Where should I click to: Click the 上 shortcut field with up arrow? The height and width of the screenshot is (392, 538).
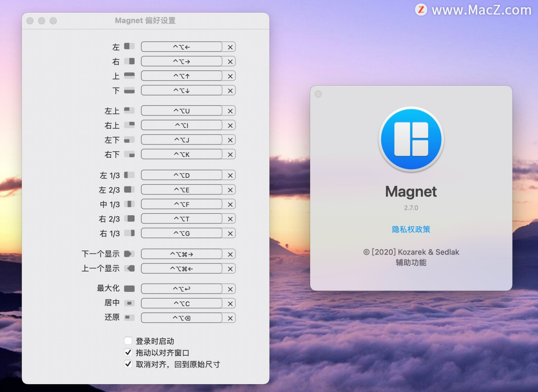click(x=181, y=76)
